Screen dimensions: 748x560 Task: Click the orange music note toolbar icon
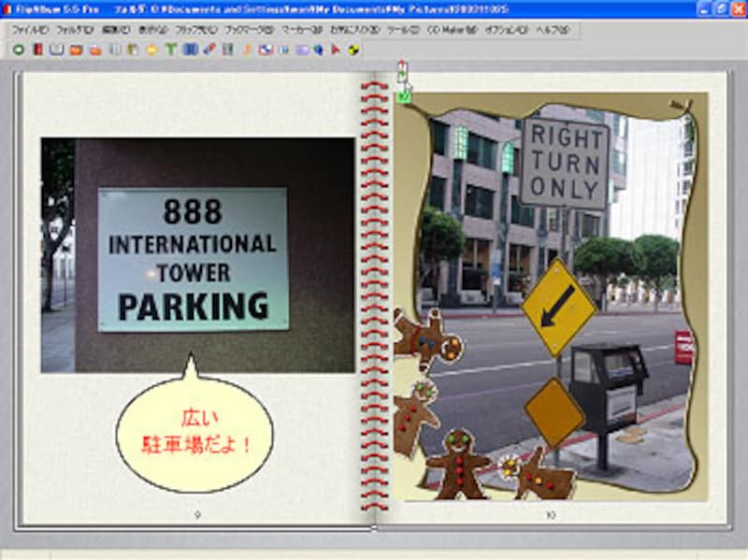(x=248, y=50)
